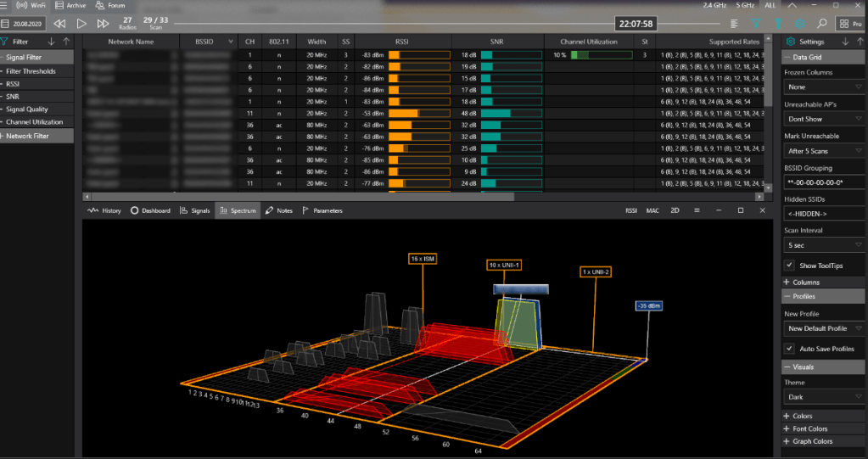This screenshot has height=459, width=868.
Task: Click the magnifier search icon
Action: click(821, 24)
